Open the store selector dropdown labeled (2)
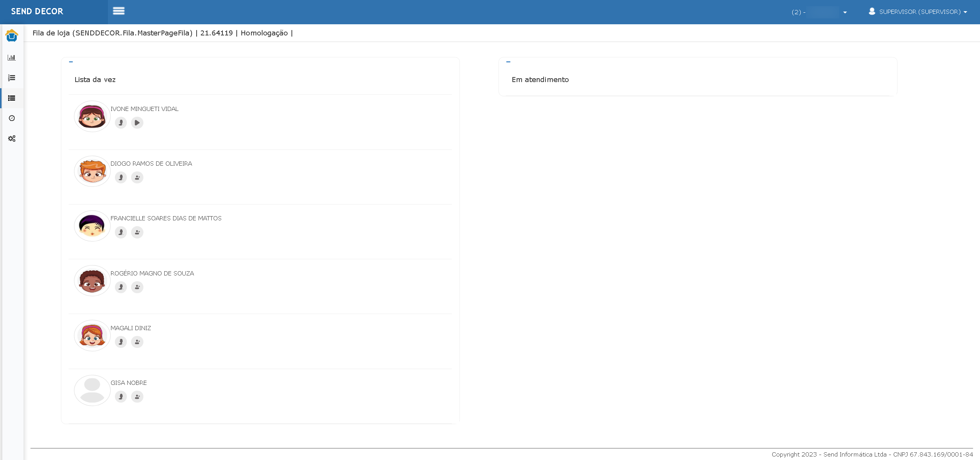The width and height of the screenshot is (980, 460). 819,12
